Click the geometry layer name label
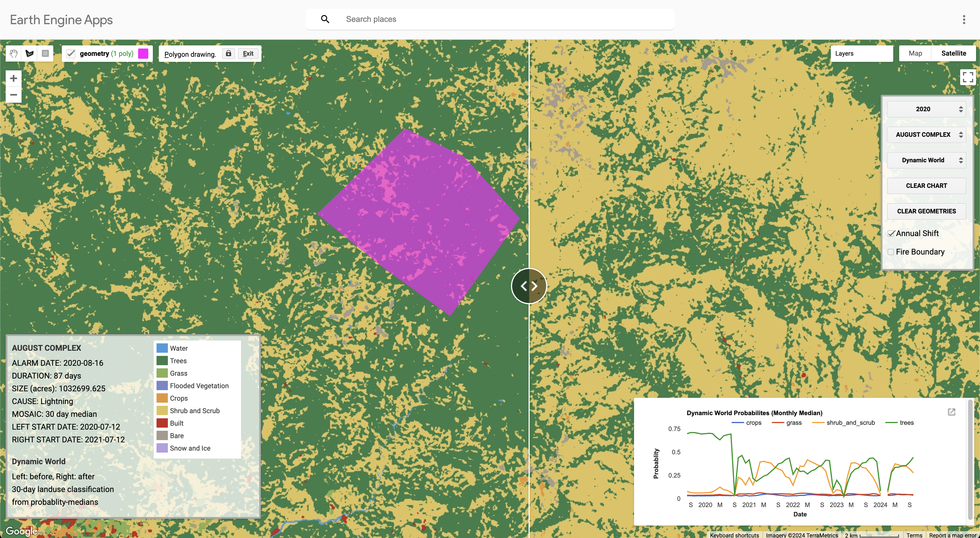The width and height of the screenshot is (980, 538). [x=94, y=54]
